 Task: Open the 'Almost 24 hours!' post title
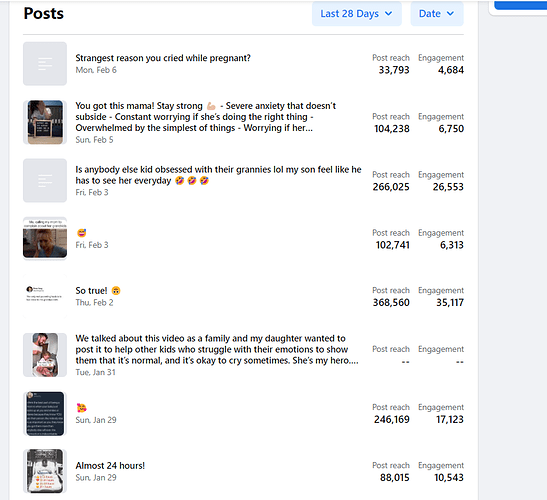110,466
